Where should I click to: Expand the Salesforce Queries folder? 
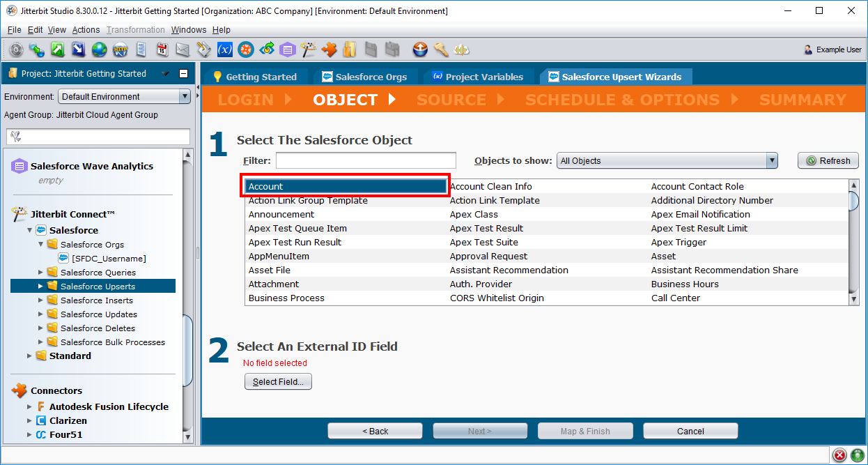tap(41, 273)
